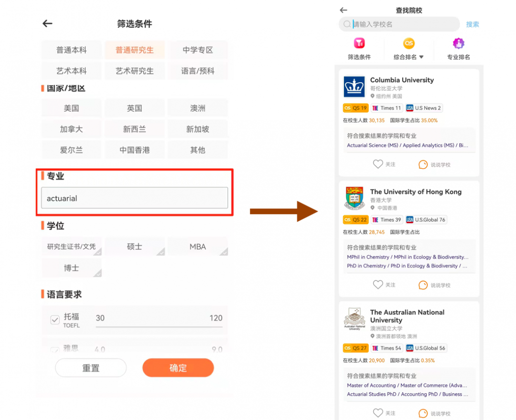Open The Australian National University title

(407, 316)
